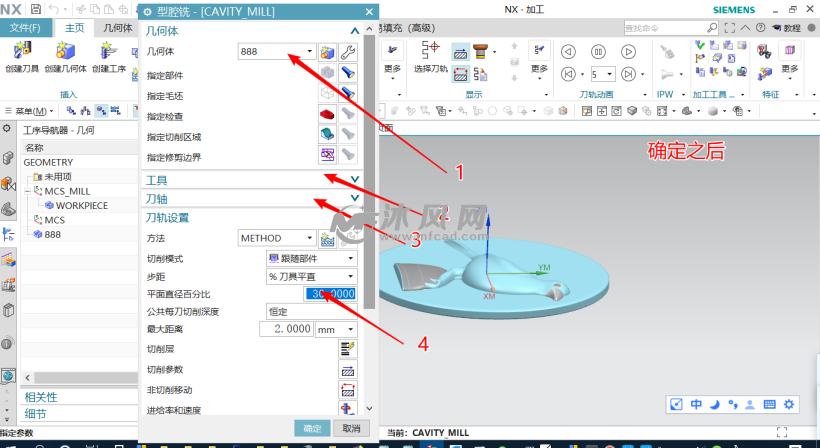Click the save icon in title bar

[36, 9]
